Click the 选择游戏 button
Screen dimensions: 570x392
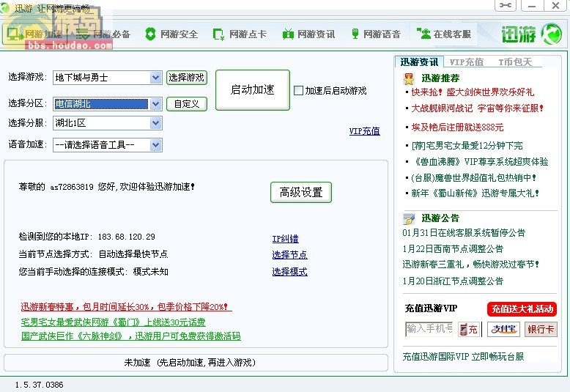[187, 78]
